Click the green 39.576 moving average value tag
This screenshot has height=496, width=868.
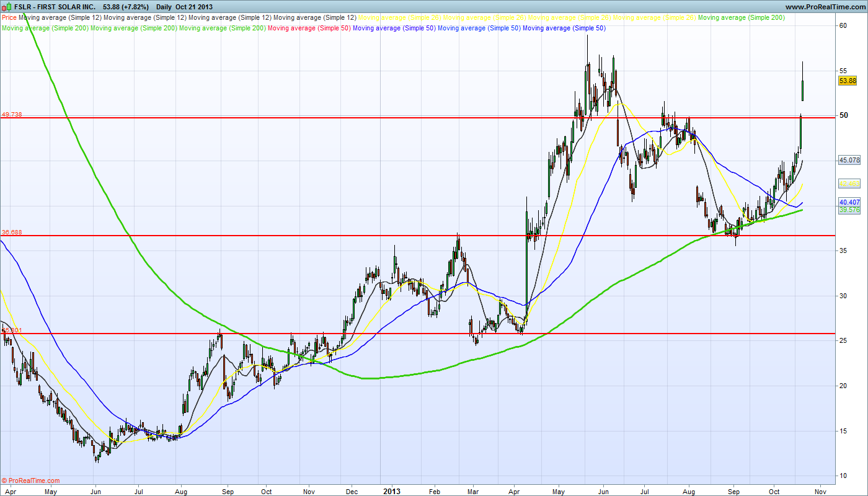tap(849, 210)
